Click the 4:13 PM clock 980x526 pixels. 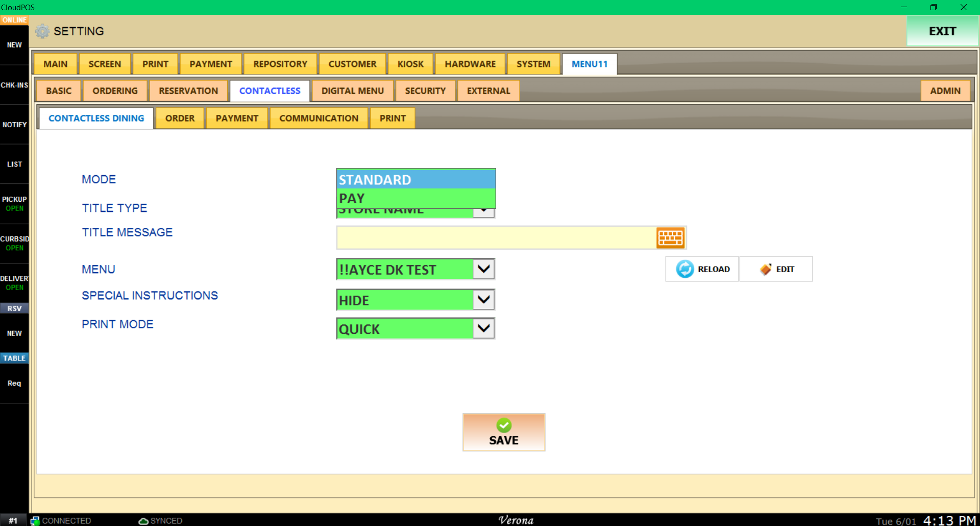pos(949,520)
